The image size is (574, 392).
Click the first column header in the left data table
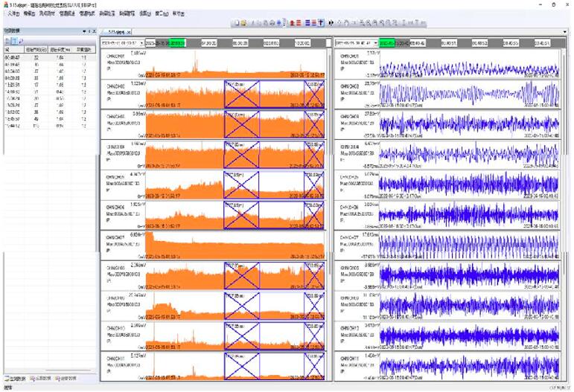(13, 50)
